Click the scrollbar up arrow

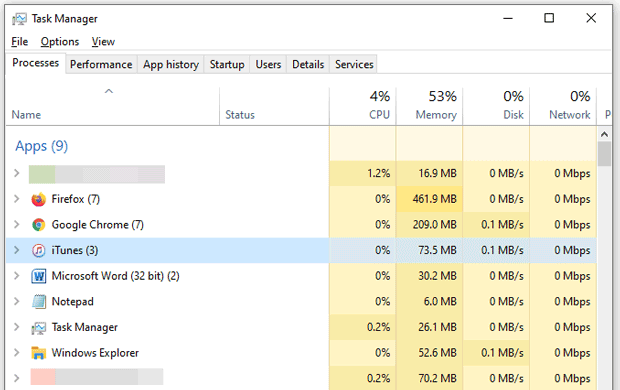[604, 134]
